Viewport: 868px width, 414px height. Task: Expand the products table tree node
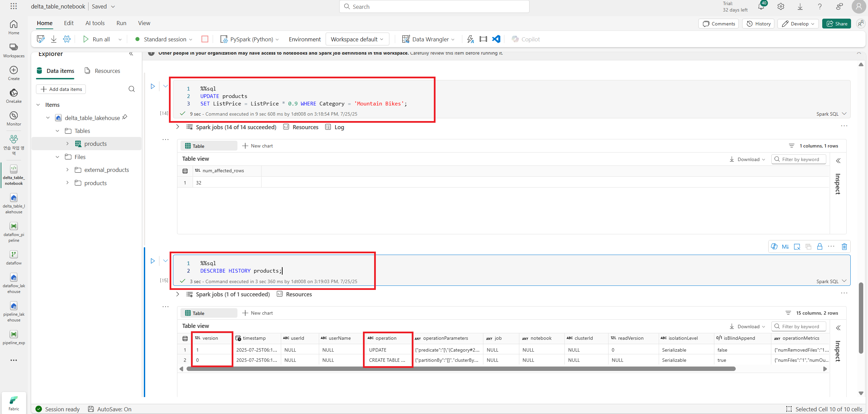[x=67, y=144]
